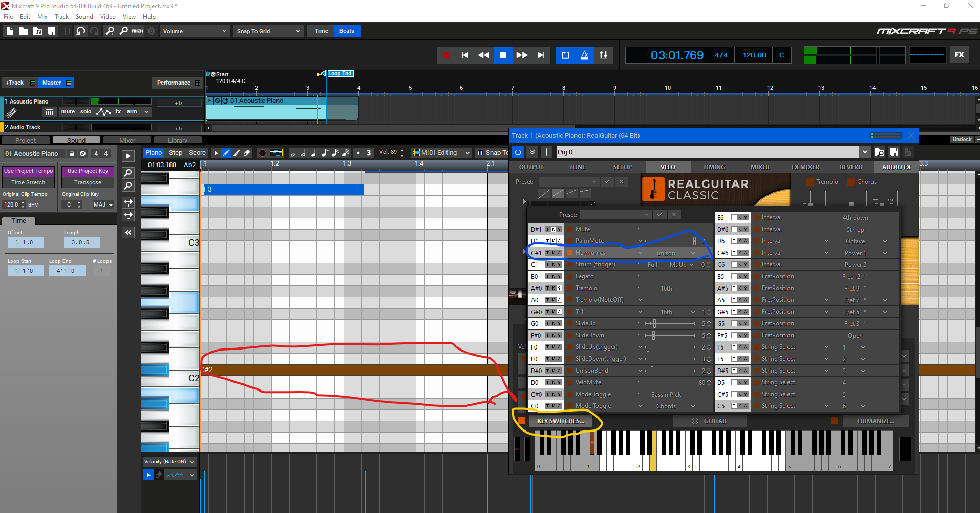980x513 pixels.
Task: Open MAJ key scale dropdown
Action: pos(103,204)
